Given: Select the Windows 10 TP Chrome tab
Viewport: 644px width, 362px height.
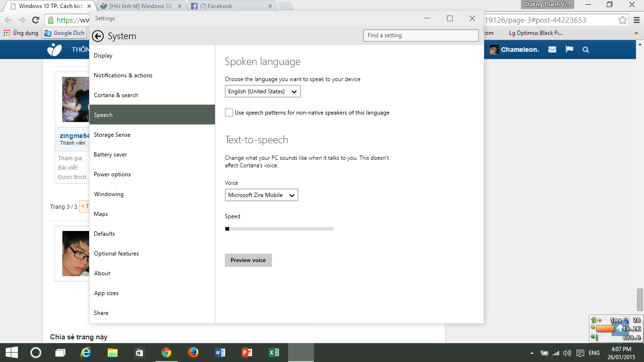Looking at the screenshot, I should click(x=50, y=6).
